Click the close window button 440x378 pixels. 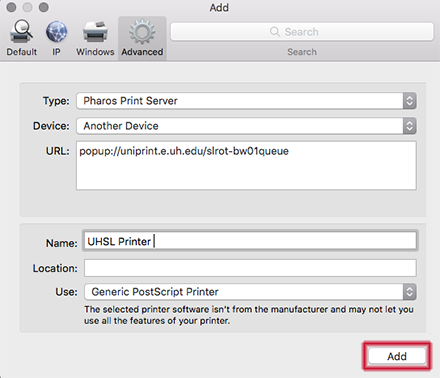click(11, 7)
